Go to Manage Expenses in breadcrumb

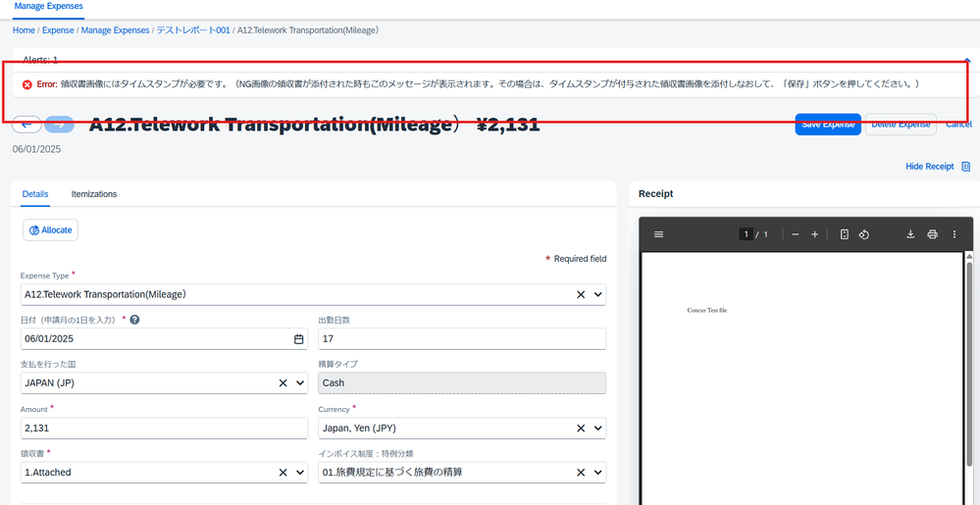(115, 30)
